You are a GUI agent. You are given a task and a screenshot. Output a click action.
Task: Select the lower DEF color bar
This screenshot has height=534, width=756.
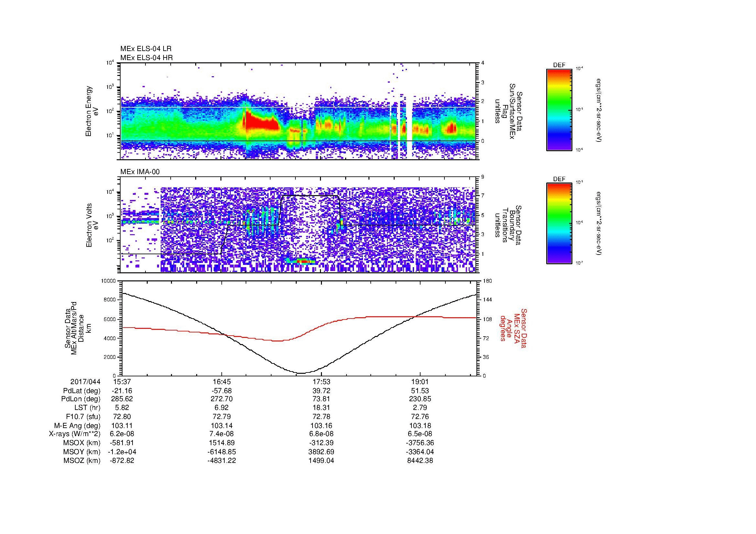tap(559, 224)
